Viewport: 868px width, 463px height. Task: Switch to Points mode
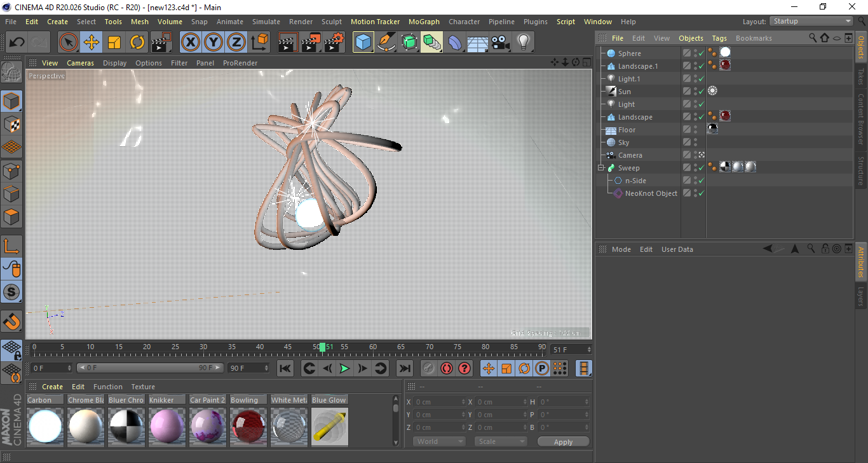tap(11, 170)
